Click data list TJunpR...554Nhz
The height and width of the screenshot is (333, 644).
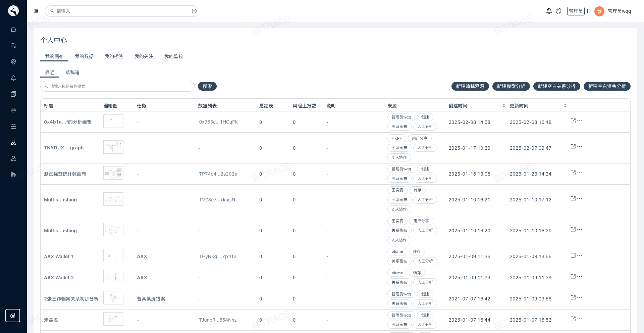click(218, 320)
